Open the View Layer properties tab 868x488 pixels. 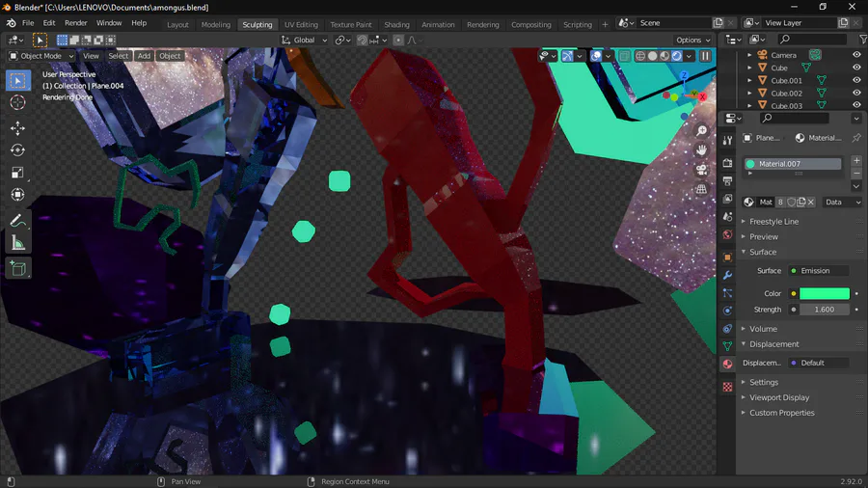[x=727, y=199]
